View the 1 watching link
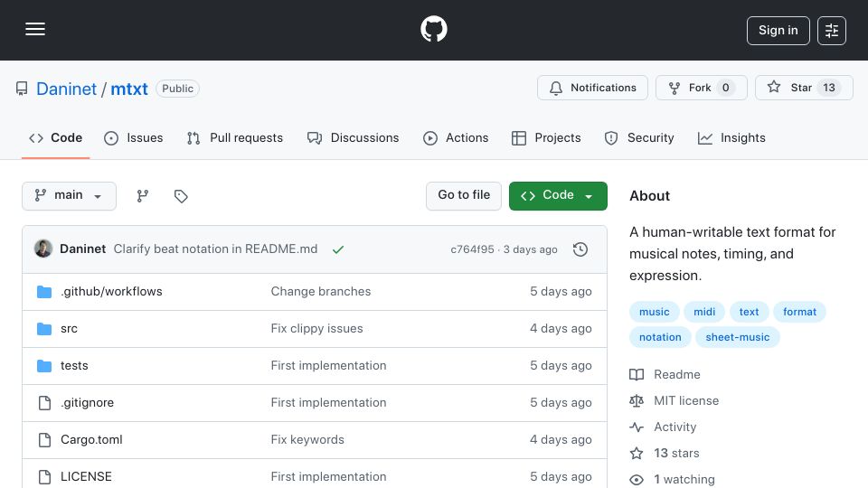This screenshot has width=868, height=488. pyautogui.click(x=672, y=480)
